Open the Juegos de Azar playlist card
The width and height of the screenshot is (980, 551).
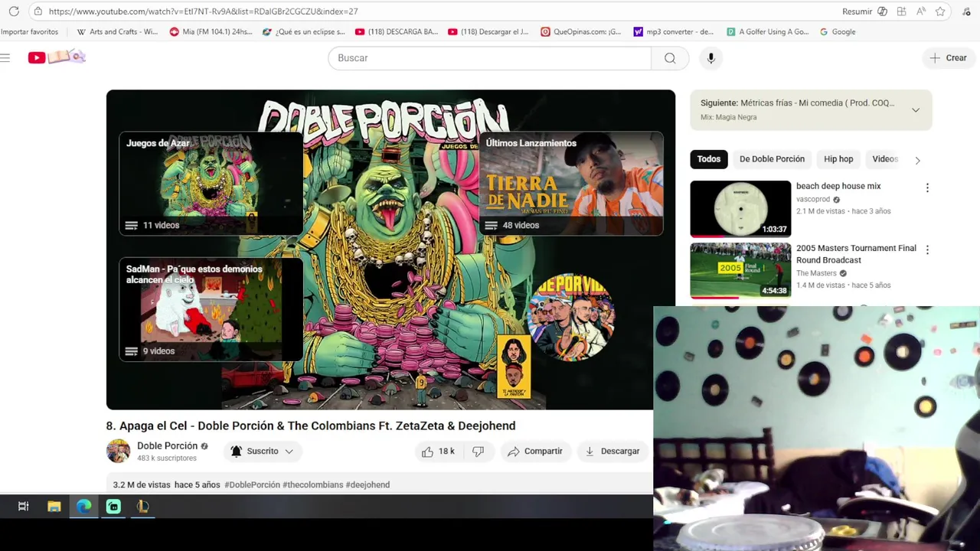(x=211, y=184)
